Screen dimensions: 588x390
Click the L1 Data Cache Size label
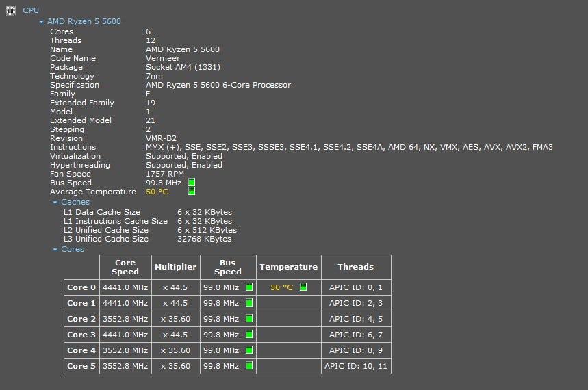pyautogui.click(x=102, y=212)
